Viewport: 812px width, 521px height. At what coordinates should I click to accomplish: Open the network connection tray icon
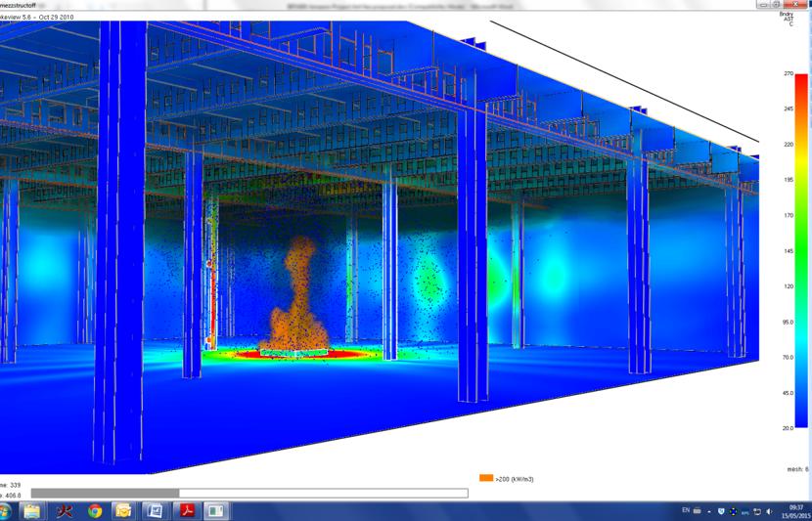tap(756, 511)
